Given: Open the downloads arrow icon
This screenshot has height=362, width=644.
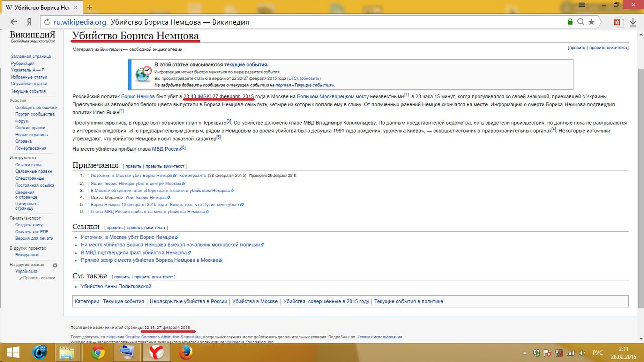Looking at the screenshot, I should coord(632,22).
